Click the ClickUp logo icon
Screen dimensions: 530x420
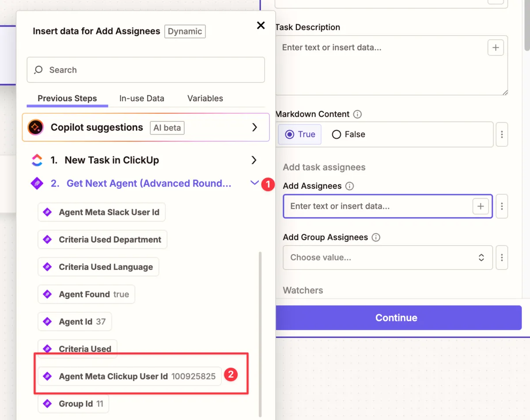point(37,160)
